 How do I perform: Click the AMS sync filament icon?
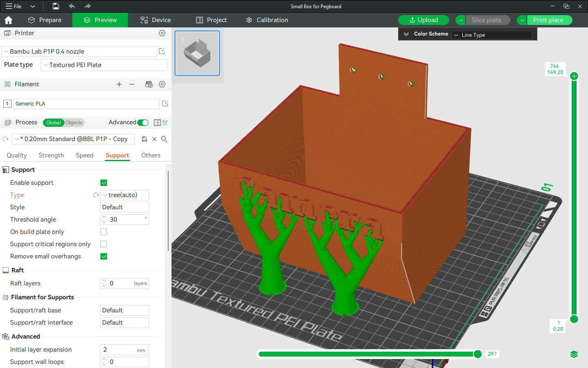click(149, 84)
